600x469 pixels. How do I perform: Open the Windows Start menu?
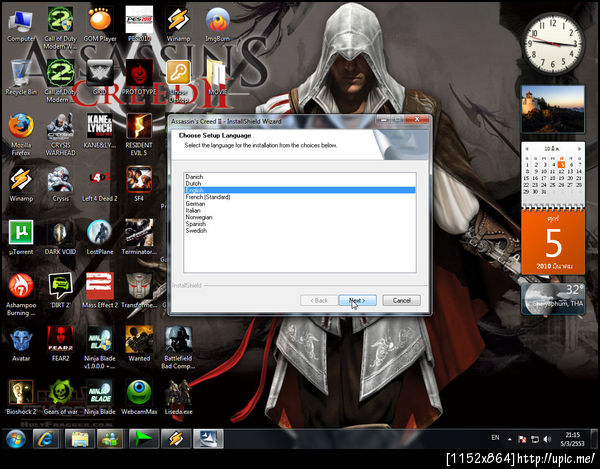point(16,439)
